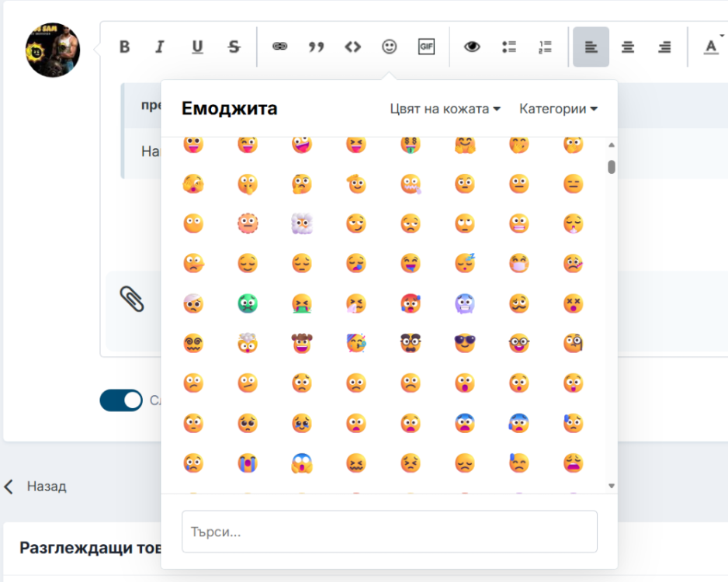728x582 pixels.
Task: Pick the face with monocle emoji
Action: click(574, 344)
